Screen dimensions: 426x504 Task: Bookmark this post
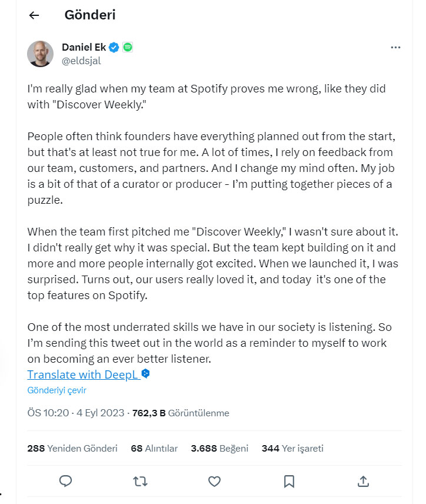289,481
